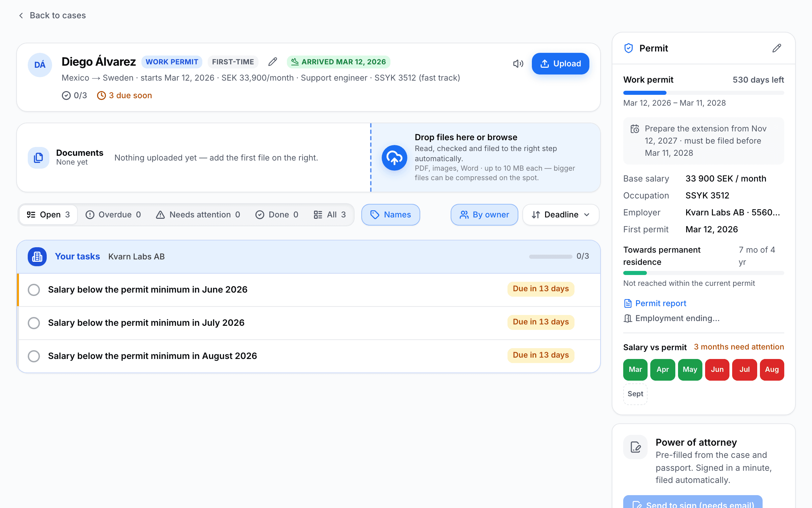Click the 0/3 completed check indicator
The width and height of the screenshot is (812, 508).
coord(74,96)
